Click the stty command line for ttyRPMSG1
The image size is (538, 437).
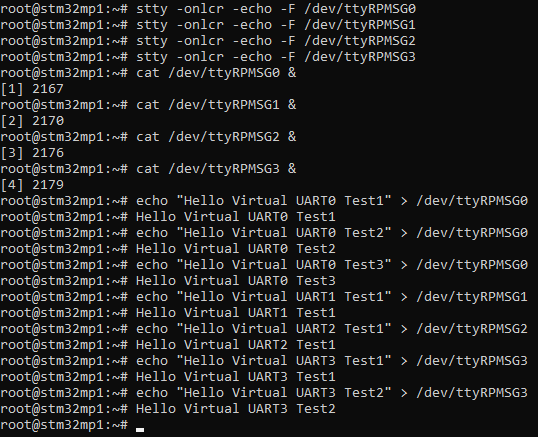[x=276, y=25]
